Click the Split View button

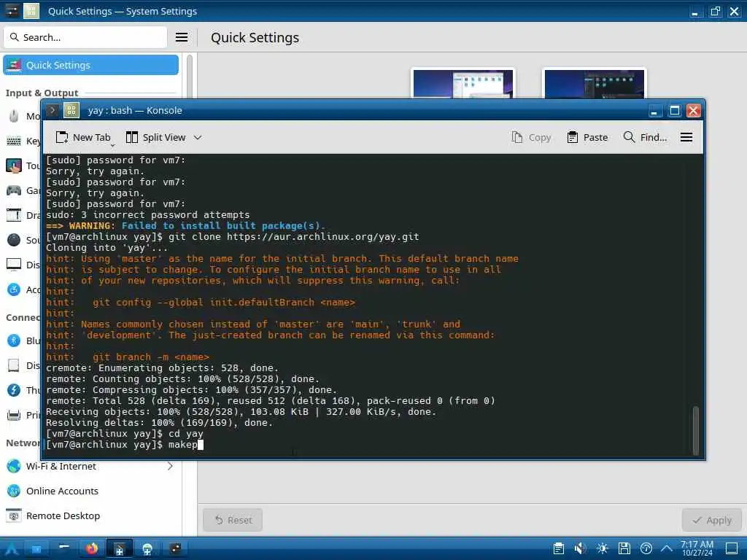pos(156,137)
